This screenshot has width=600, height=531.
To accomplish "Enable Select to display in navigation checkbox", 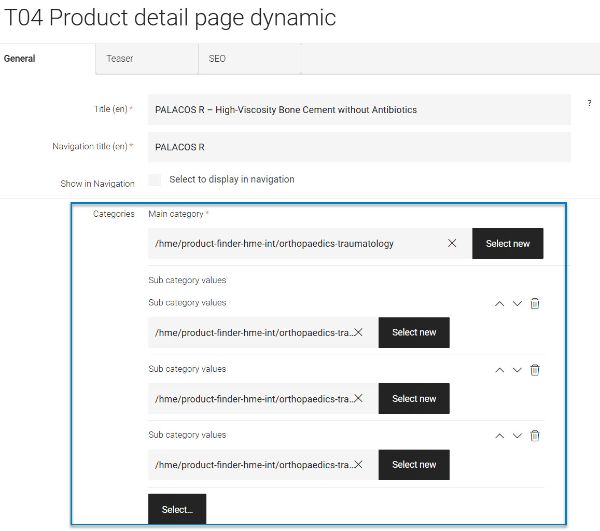I will (x=155, y=179).
